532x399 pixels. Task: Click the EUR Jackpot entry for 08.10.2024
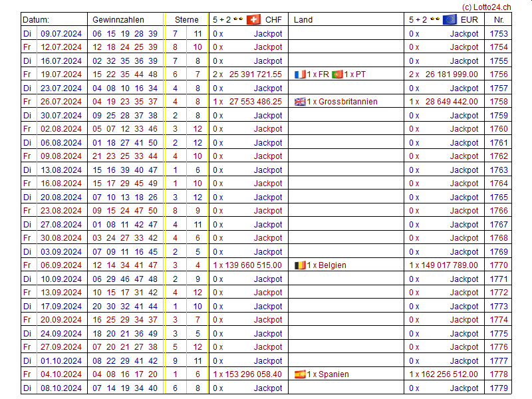pyautogui.click(x=464, y=388)
